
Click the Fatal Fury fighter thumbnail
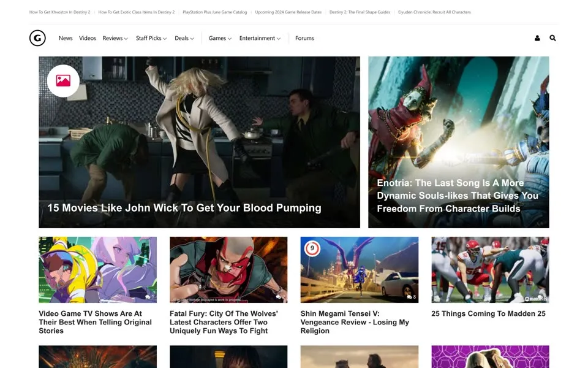228,270
